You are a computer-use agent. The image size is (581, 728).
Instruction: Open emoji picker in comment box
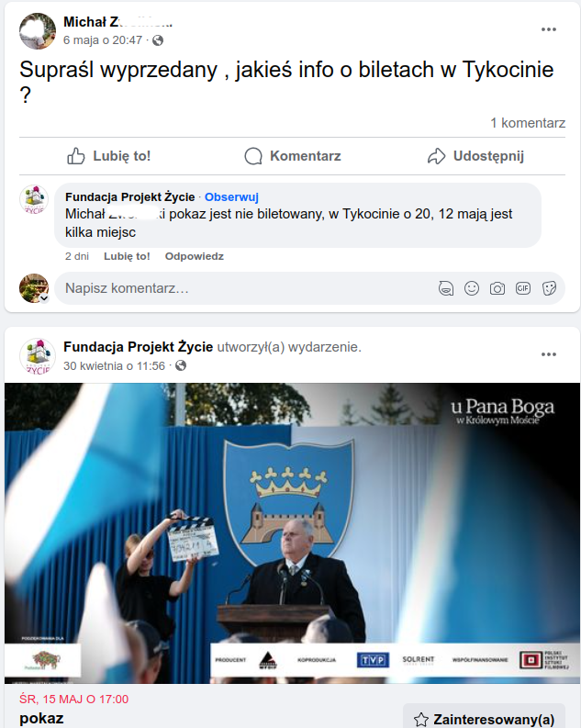click(x=472, y=288)
